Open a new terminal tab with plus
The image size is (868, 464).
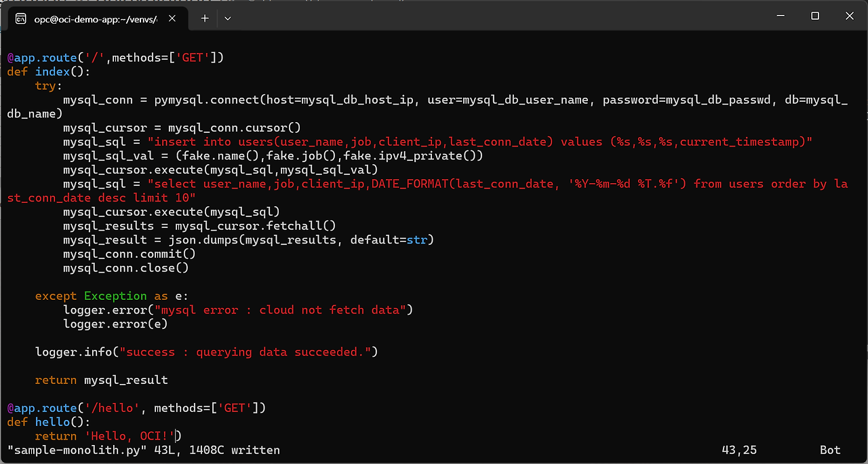[204, 18]
